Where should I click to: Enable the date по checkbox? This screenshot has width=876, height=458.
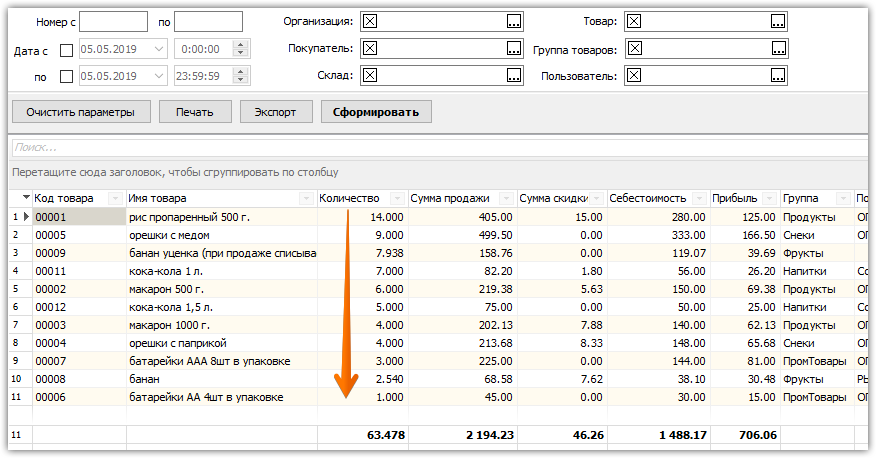[66, 77]
